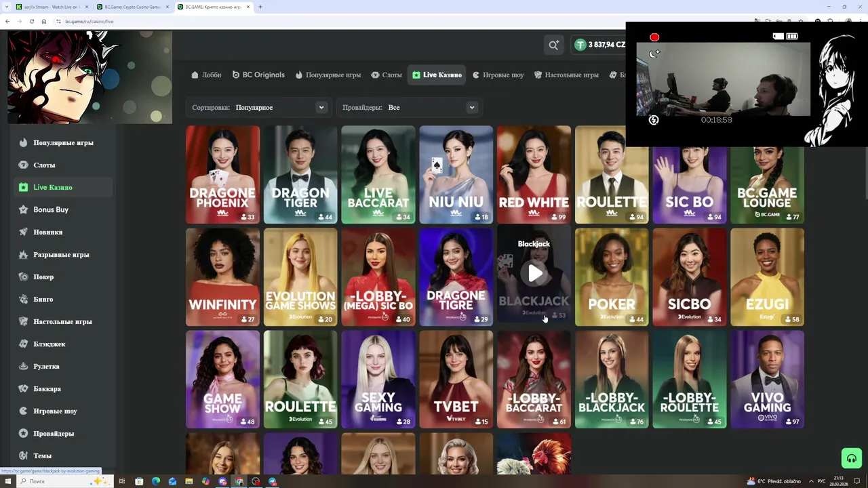
Task: Click the BC Originals logo icon in the tab bar
Action: click(x=236, y=75)
